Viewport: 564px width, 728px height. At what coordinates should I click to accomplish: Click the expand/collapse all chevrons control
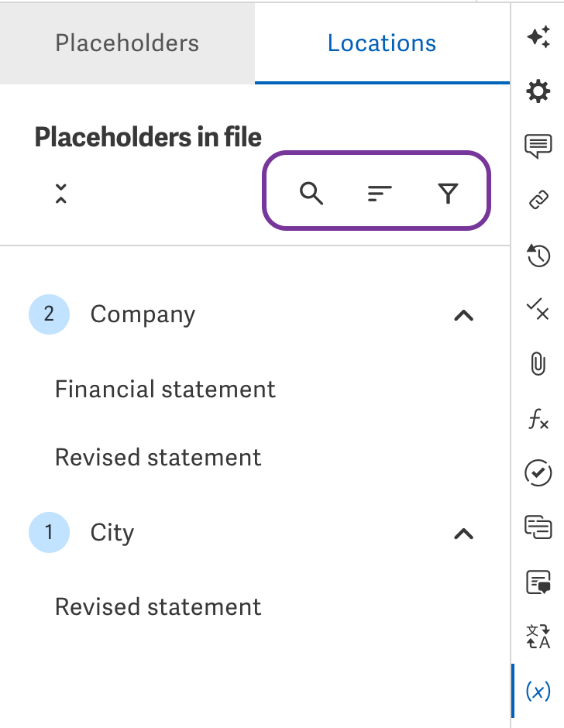60,194
